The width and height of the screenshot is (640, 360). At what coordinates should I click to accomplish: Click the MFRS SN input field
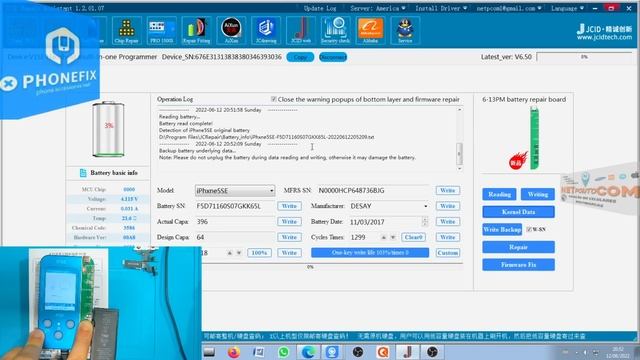(x=373, y=191)
